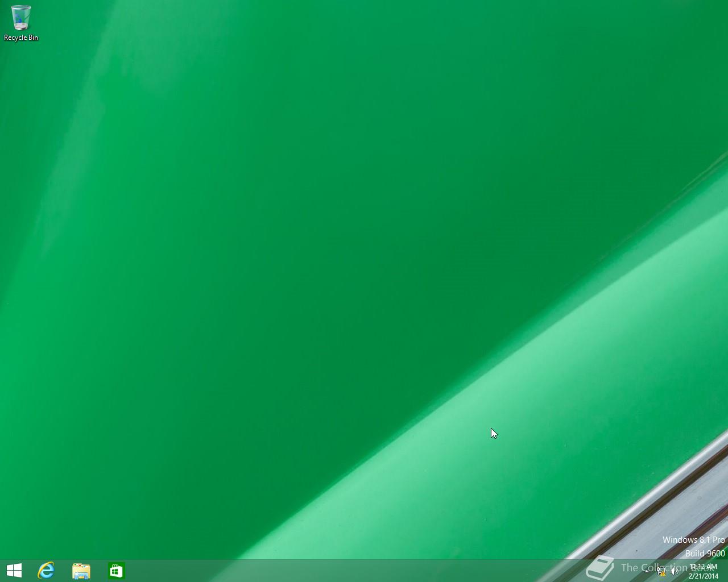Image resolution: width=728 pixels, height=582 pixels.
Task: Open the Recycle Bin desktop icon
Action: (20, 18)
